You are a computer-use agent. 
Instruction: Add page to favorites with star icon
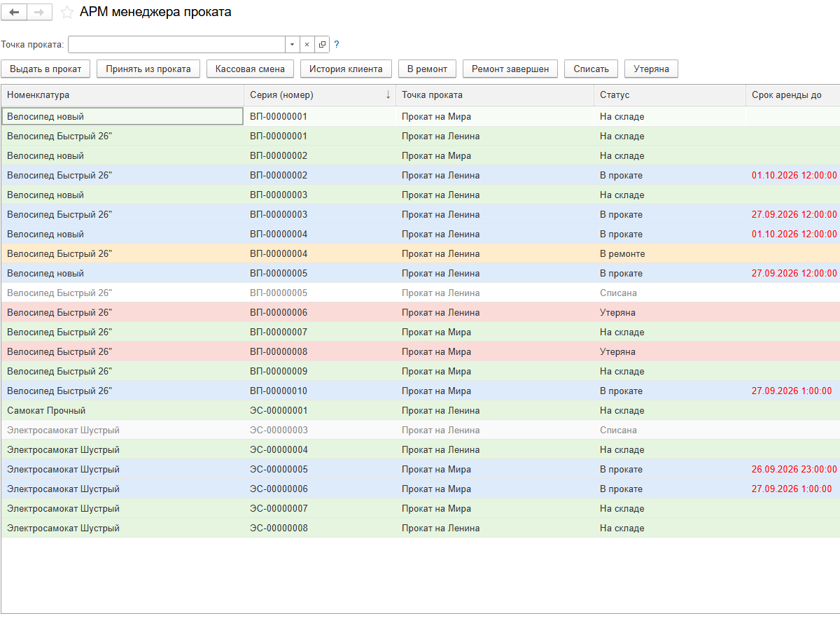(x=67, y=13)
